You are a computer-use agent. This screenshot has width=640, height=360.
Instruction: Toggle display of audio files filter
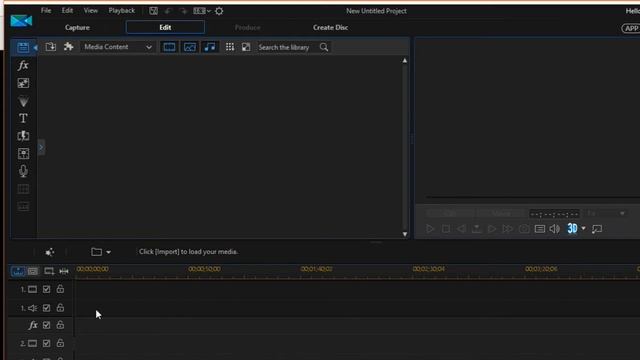click(210, 47)
